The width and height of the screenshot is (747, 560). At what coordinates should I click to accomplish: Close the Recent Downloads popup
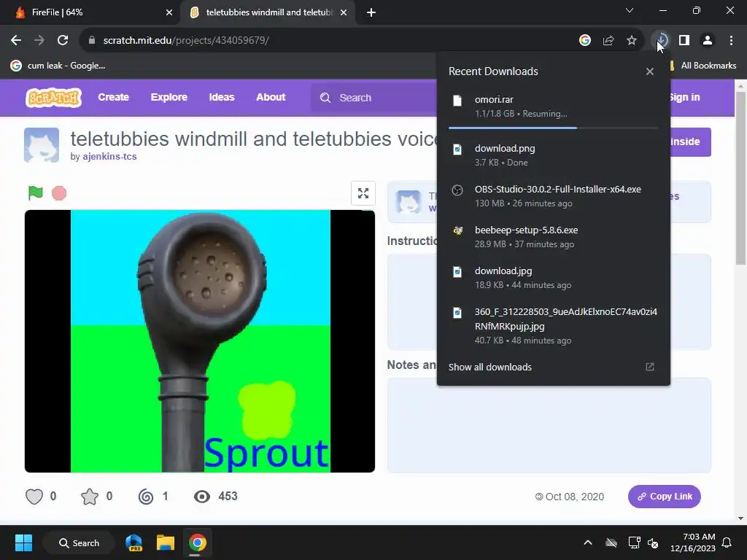[650, 71]
